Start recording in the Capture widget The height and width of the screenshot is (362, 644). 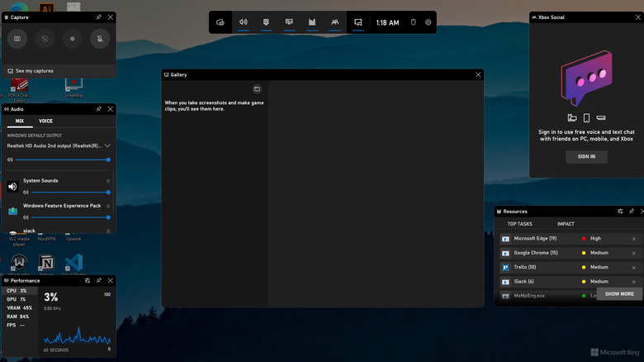click(73, 39)
